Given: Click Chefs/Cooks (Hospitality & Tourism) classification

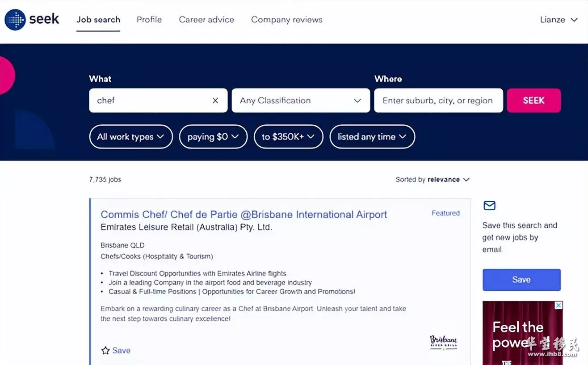Looking at the screenshot, I should point(157,256).
